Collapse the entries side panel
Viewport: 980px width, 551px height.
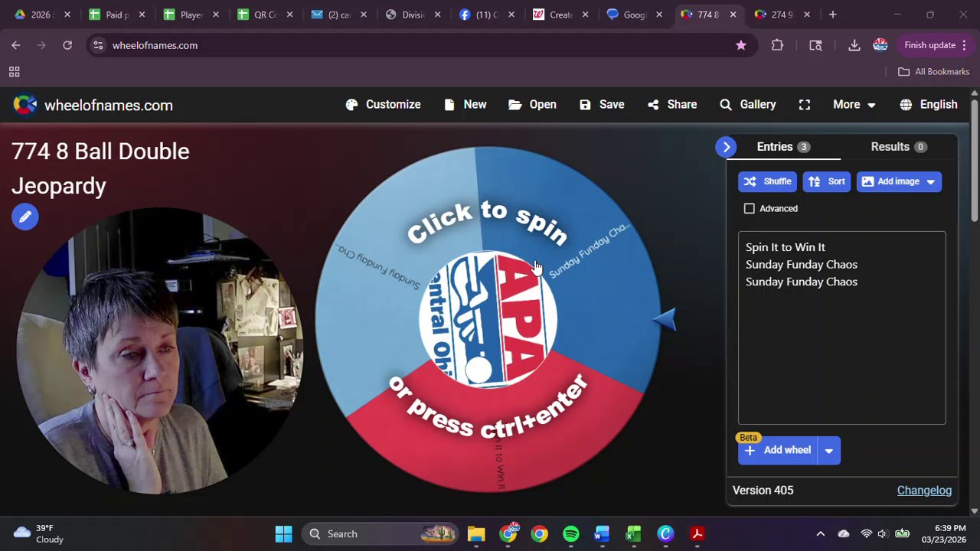click(727, 147)
